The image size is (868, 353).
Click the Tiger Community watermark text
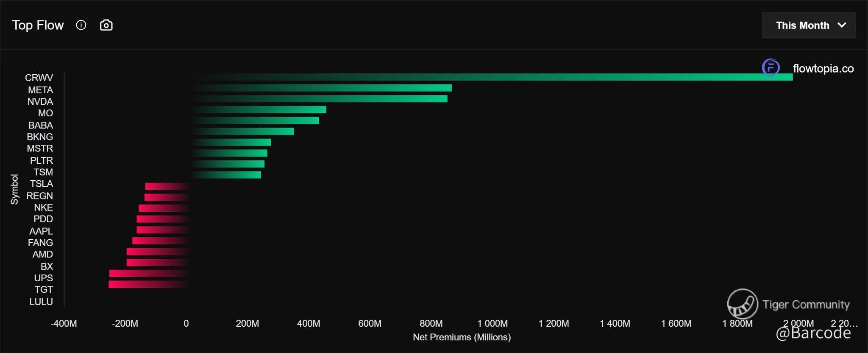point(806,304)
